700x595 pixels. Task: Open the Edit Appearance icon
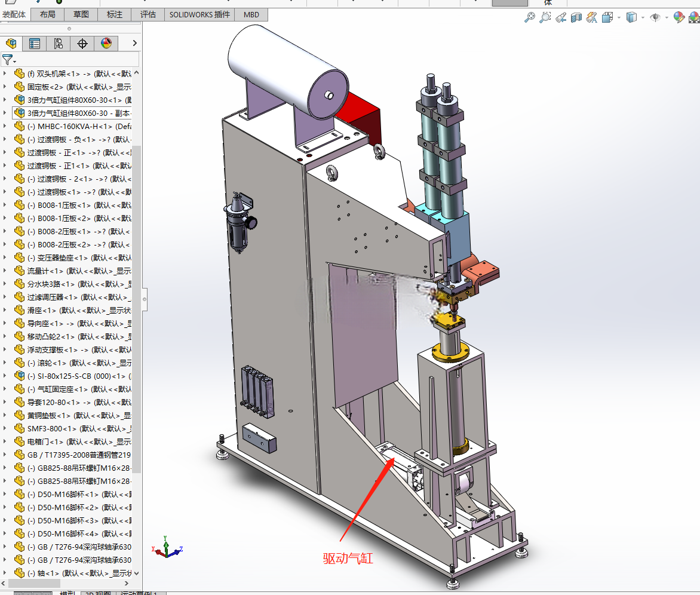679,17
